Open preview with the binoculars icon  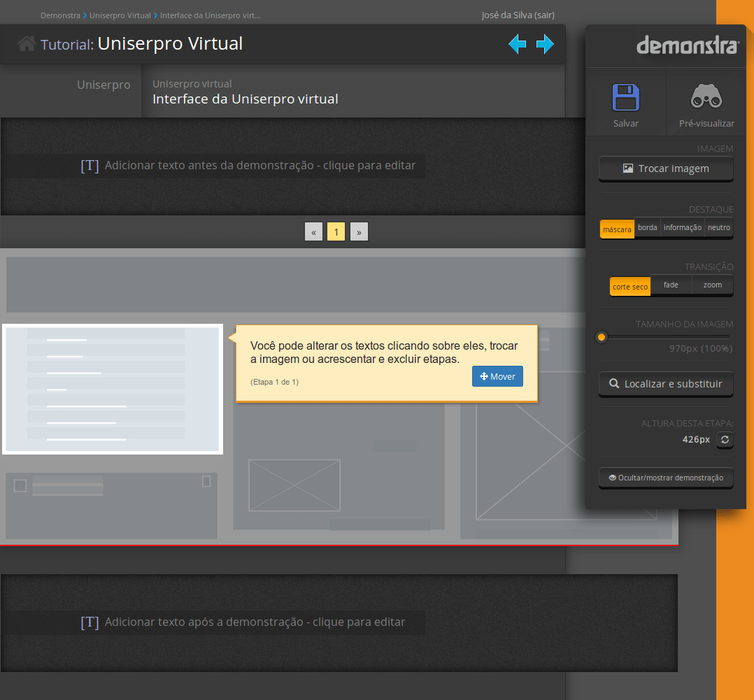tap(706, 98)
